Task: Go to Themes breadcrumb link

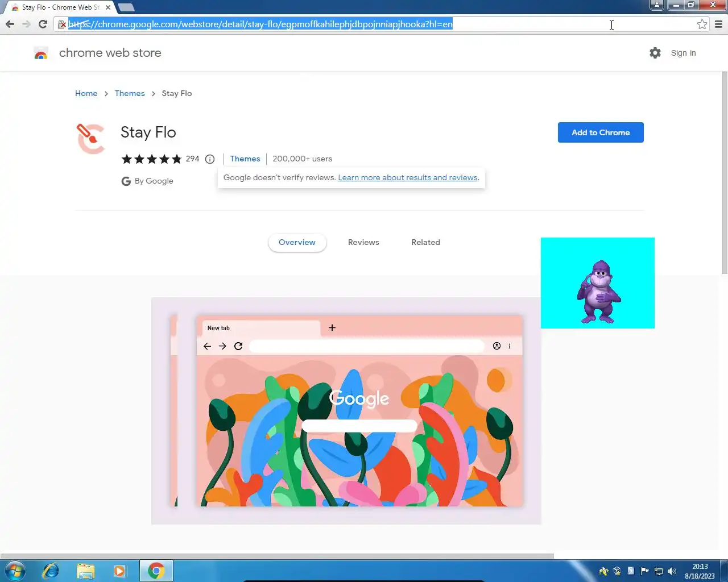Action: pyautogui.click(x=130, y=93)
